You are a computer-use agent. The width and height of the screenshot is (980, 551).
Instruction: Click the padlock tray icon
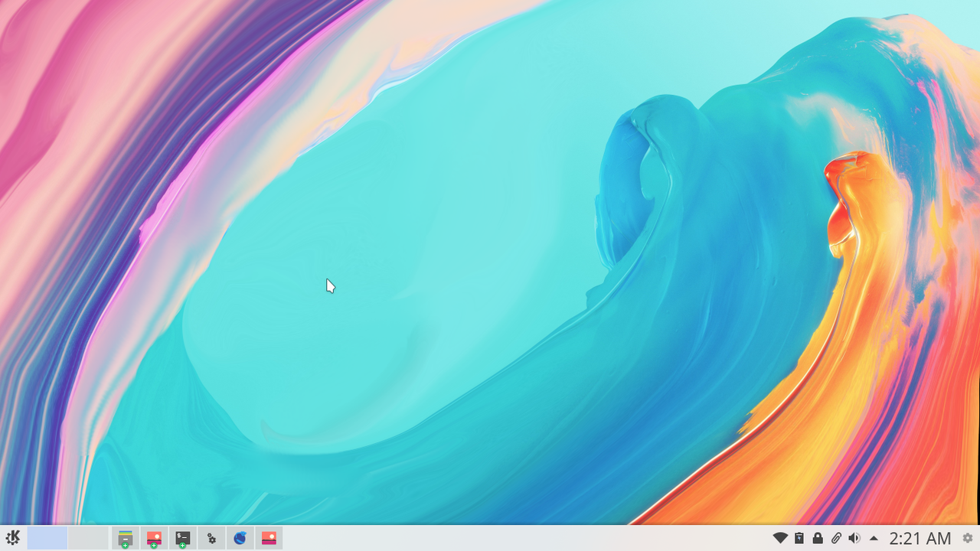click(818, 538)
